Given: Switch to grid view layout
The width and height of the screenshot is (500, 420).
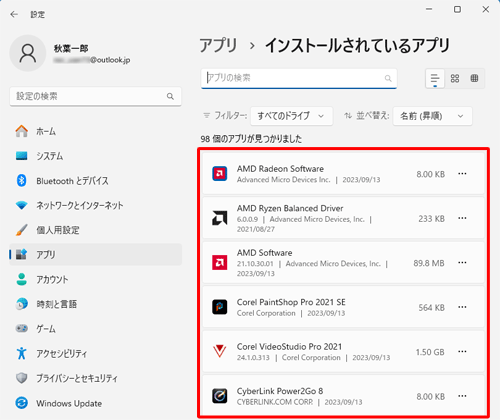Looking at the screenshot, I should coord(455,79).
